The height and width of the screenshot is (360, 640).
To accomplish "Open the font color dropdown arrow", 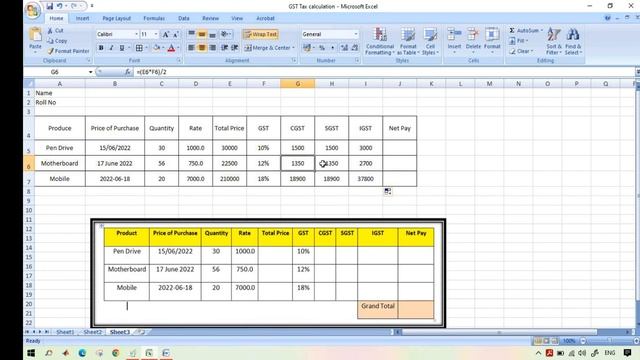I will click(x=178, y=48).
